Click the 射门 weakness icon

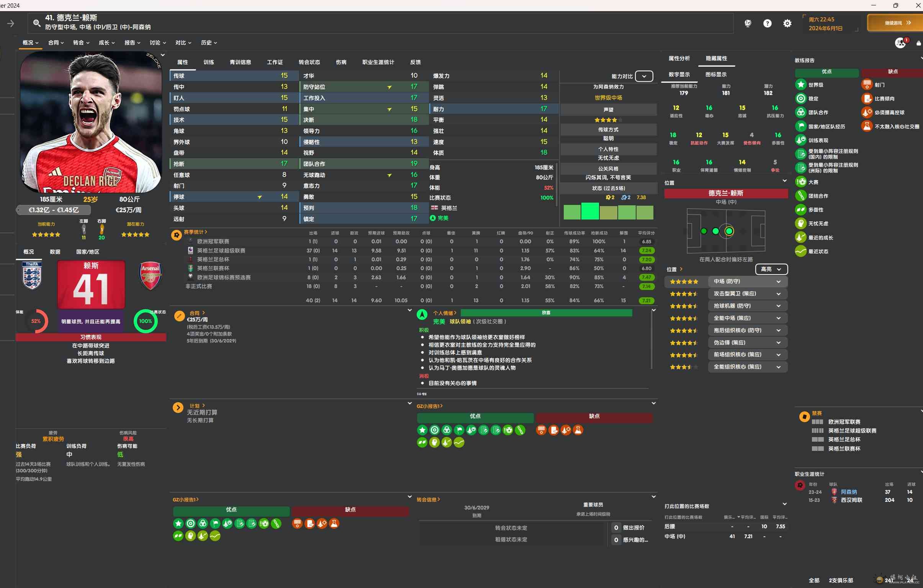pos(867,85)
